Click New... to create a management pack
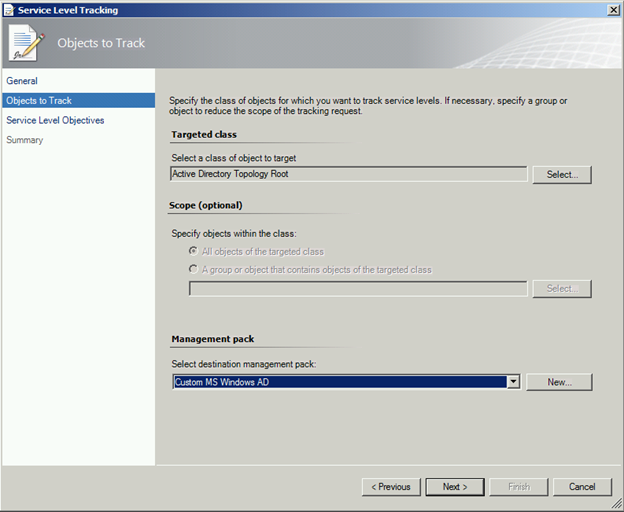The image size is (624, 512). pyautogui.click(x=559, y=382)
